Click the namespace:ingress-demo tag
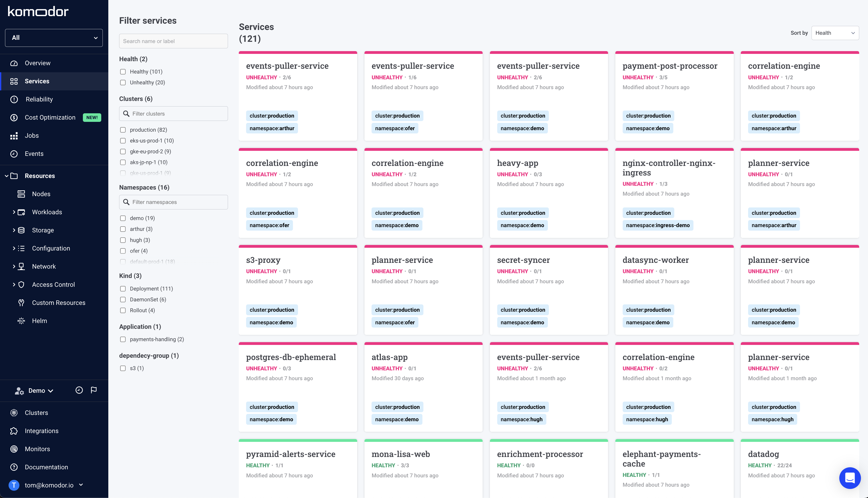The height and width of the screenshot is (498, 868). (658, 225)
